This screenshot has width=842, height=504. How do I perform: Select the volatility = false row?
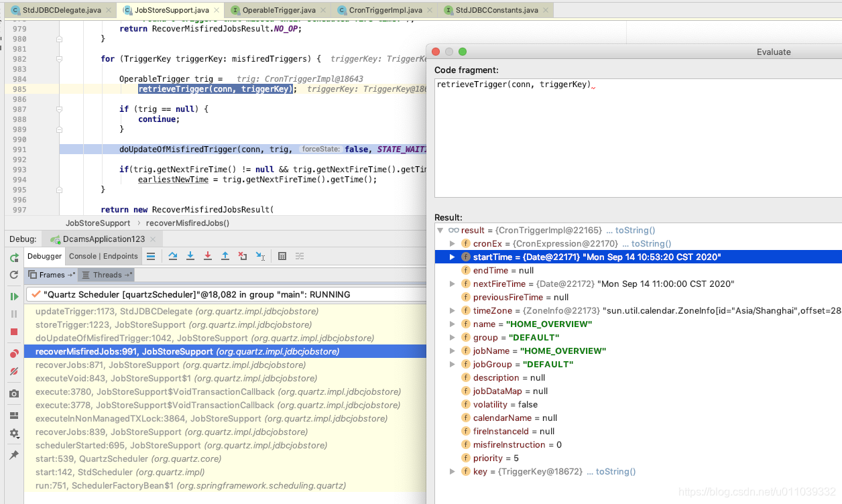coord(638,404)
